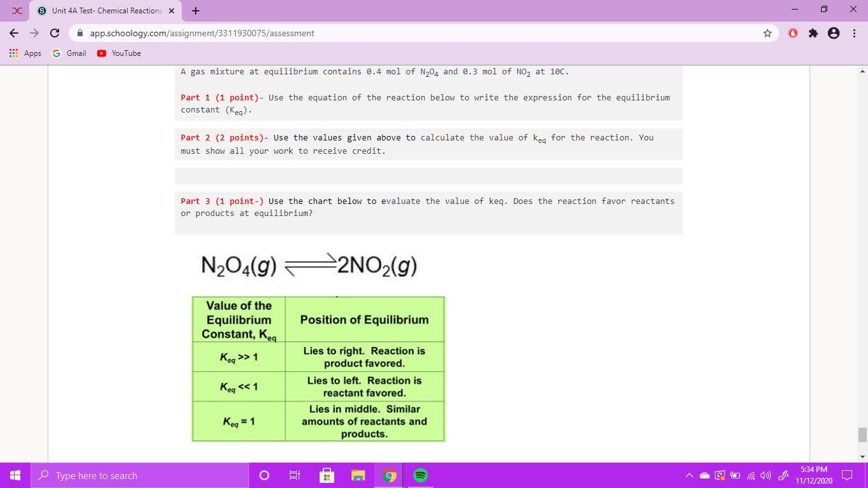Click the "N2O4(g)" reactant in the equation
The height and width of the screenshot is (488, 868).
coord(239,266)
